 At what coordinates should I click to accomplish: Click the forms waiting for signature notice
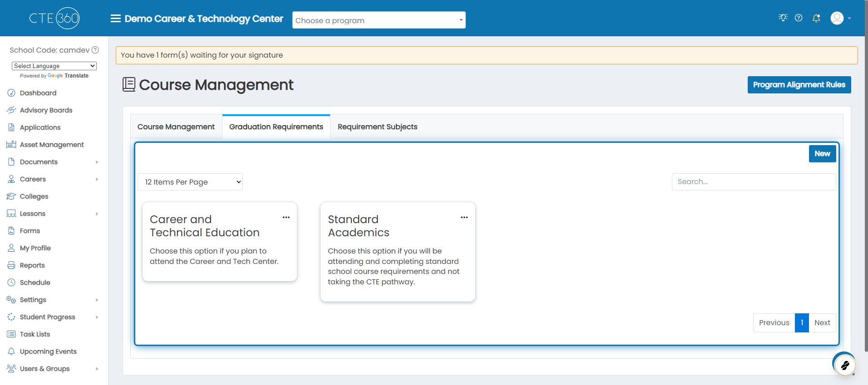(x=487, y=55)
